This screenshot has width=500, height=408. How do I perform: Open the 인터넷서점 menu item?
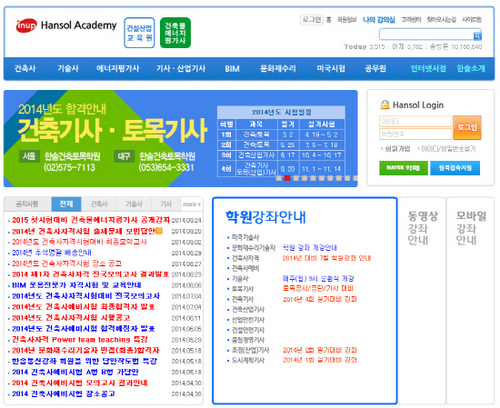[x=428, y=69]
